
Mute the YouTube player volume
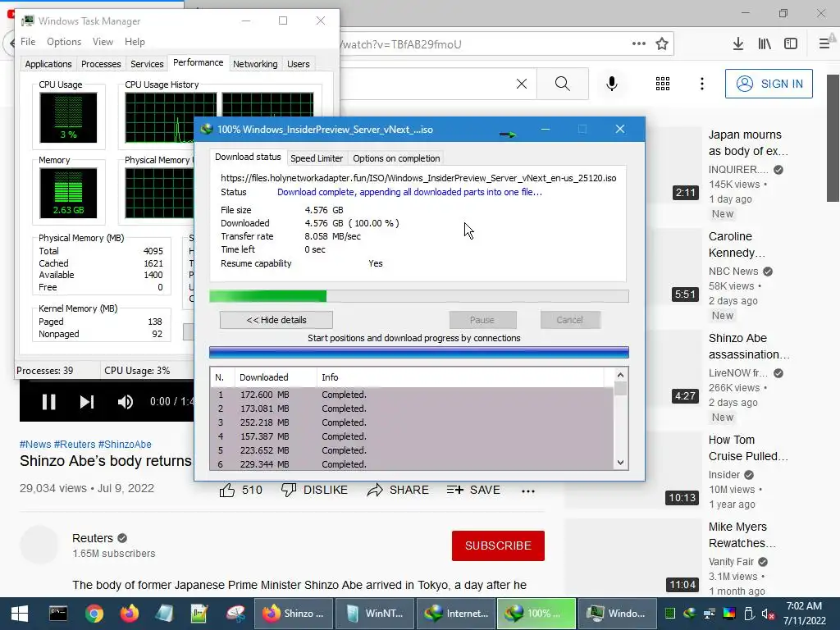126,402
